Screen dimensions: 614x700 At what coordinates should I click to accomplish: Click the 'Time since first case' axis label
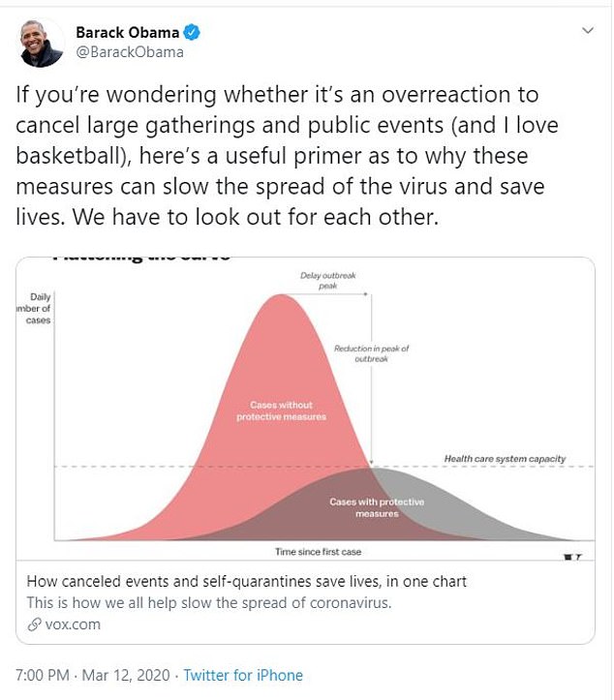tap(318, 552)
